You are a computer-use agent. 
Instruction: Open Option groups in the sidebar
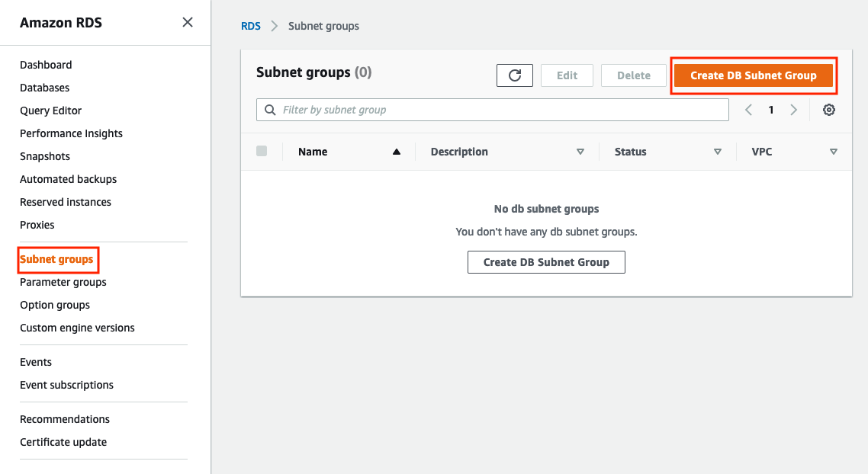click(x=55, y=305)
